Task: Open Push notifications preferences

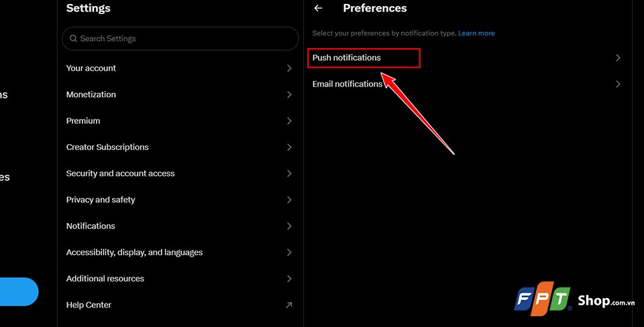Action: click(347, 58)
